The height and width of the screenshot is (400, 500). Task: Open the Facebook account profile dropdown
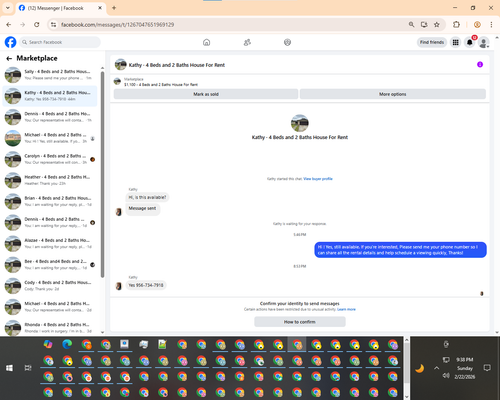(484, 42)
